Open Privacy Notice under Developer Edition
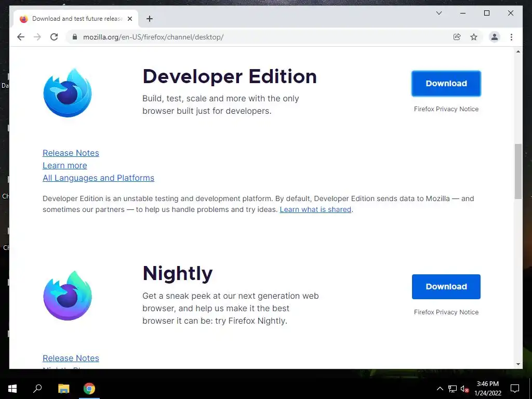 [x=446, y=109]
